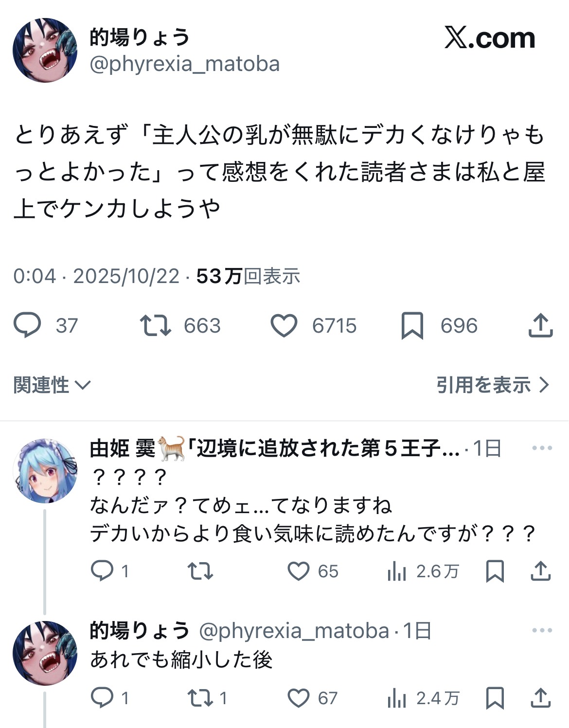The image size is (569, 728).
Task: Bookmark the main post with 696 bookmarks
Action: (x=412, y=326)
